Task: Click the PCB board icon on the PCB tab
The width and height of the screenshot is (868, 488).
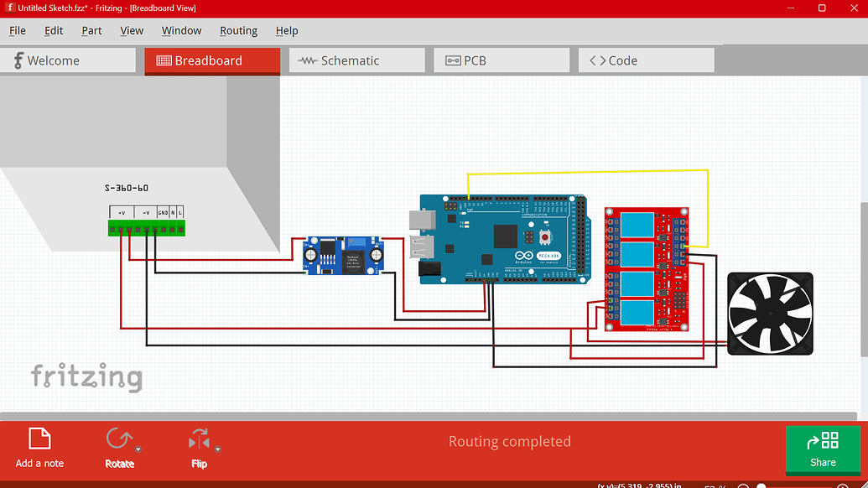Action: click(x=451, y=60)
